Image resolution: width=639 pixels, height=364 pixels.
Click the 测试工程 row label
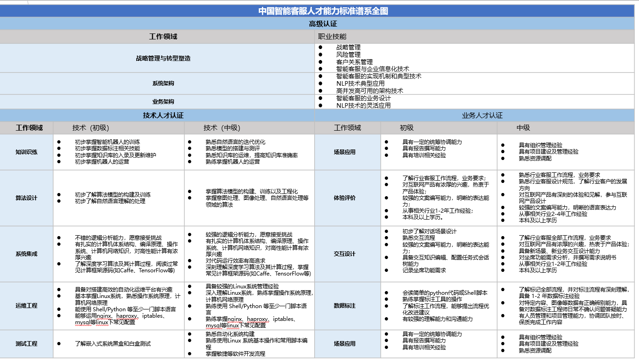(27, 343)
